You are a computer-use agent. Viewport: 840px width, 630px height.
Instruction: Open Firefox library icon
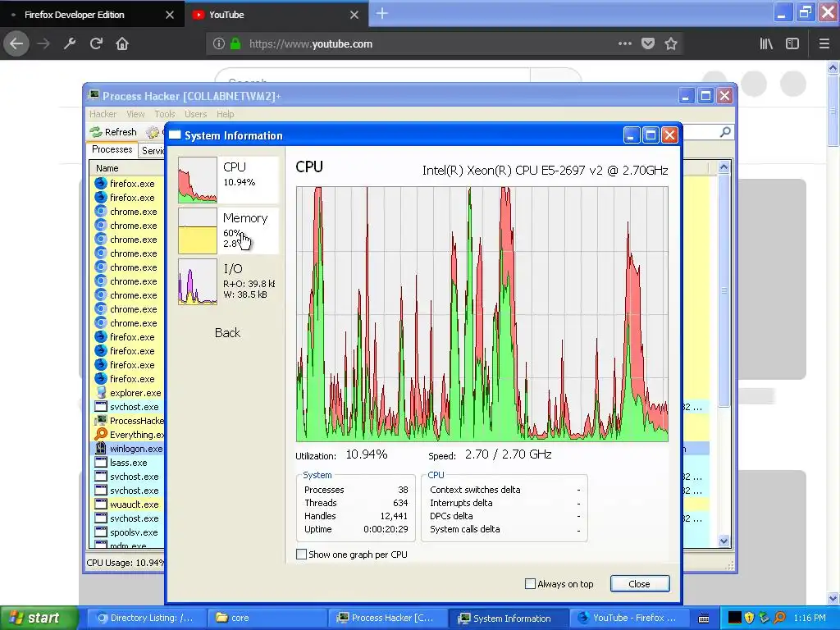pyautogui.click(x=766, y=44)
